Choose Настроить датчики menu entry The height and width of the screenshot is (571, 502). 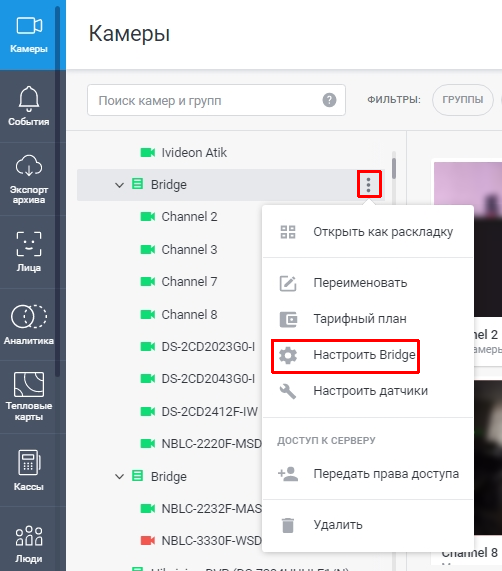[368, 391]
